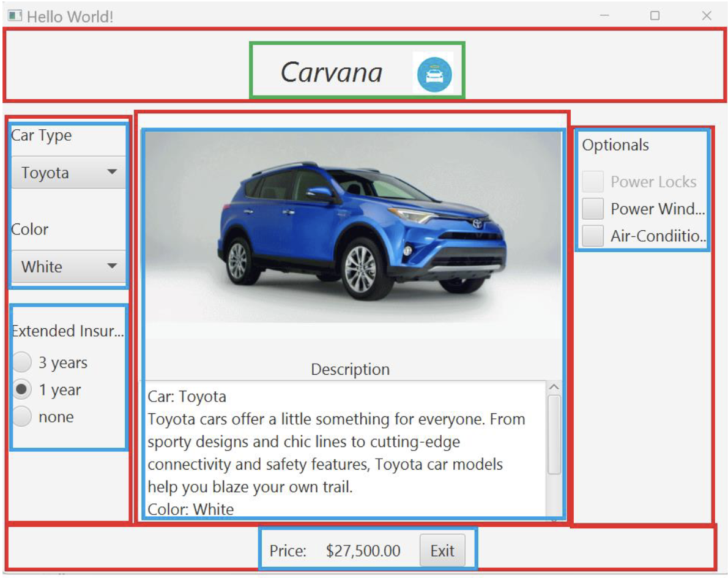Click the scrollbar up arrow in Description
The image size is (728, 578).
pyautogui.click(x=555, y=386)
